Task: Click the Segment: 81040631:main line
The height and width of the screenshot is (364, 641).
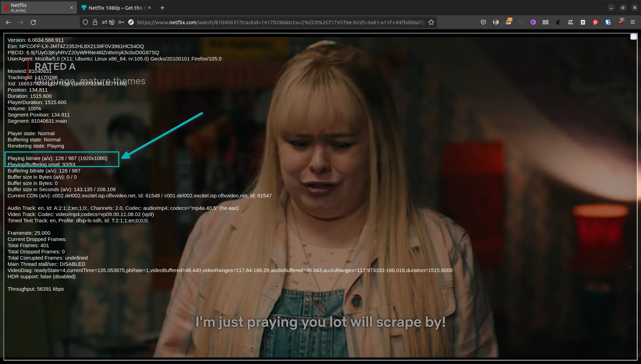Action: [x=37, y=121]
